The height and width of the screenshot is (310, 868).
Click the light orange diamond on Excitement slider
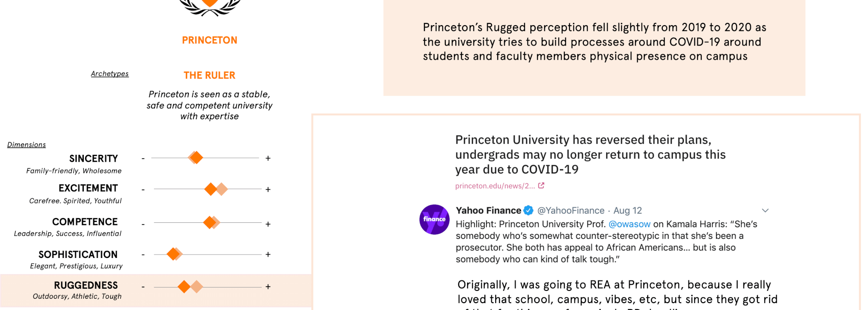click(222, 189)
